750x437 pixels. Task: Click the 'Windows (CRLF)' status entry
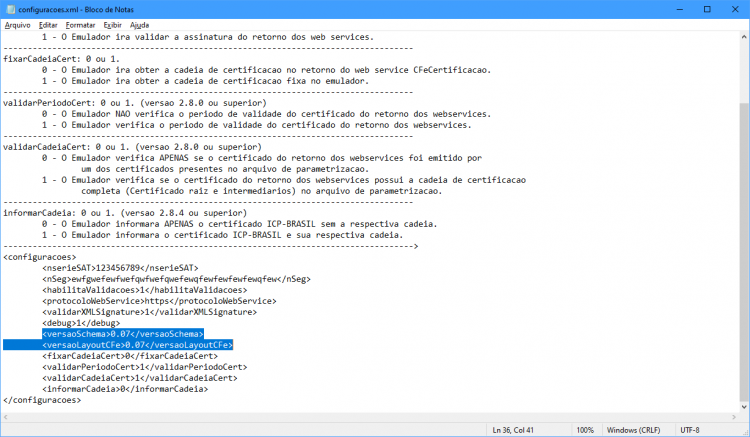[x=633, y=430]
